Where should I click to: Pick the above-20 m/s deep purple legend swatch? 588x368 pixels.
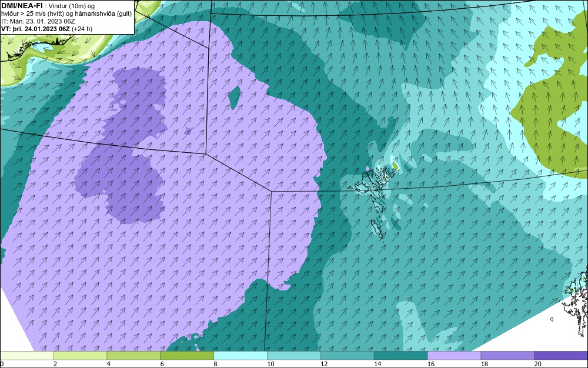pos(562,356)
